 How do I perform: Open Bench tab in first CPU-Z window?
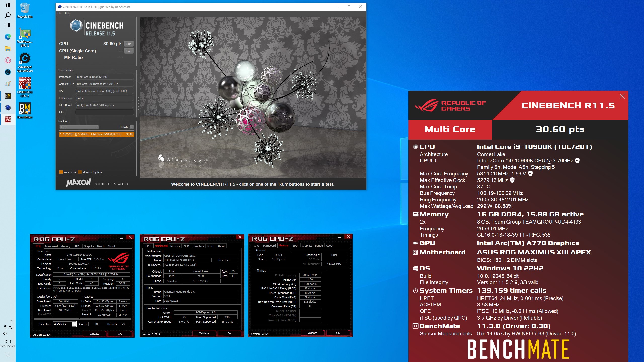(101, 246)
